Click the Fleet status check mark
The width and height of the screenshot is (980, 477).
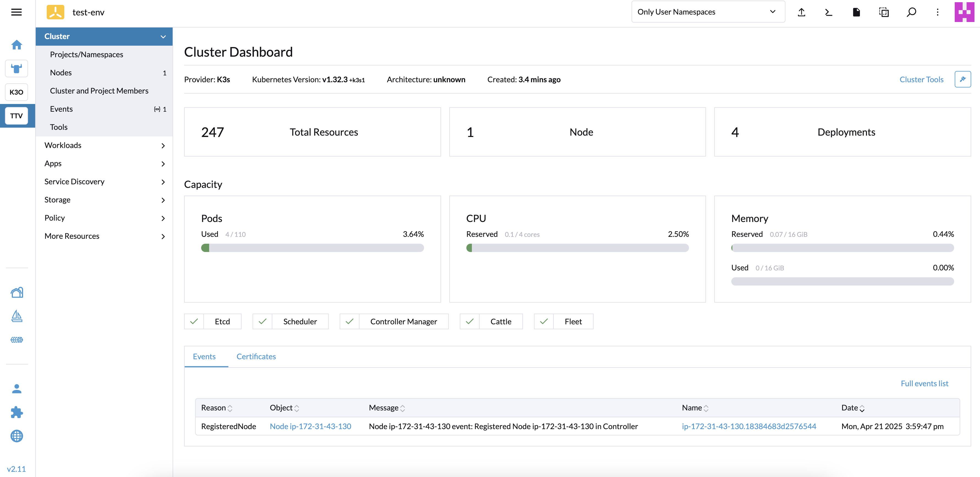point(544,322)
